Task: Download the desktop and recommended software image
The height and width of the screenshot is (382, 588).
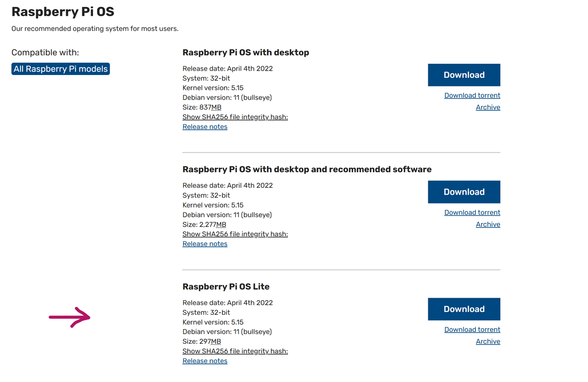Action: click(x=464, y=192)
